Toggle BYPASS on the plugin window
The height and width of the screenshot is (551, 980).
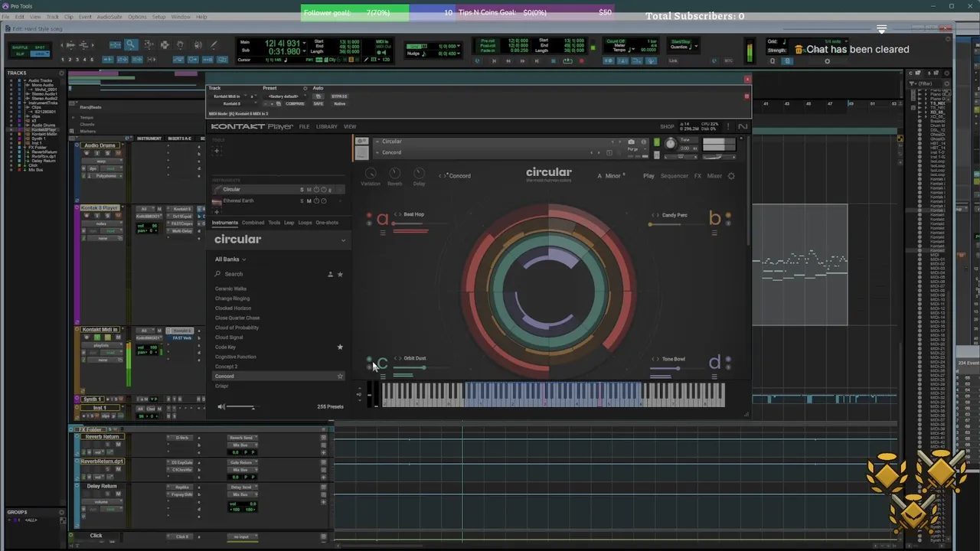click(339, 96)
